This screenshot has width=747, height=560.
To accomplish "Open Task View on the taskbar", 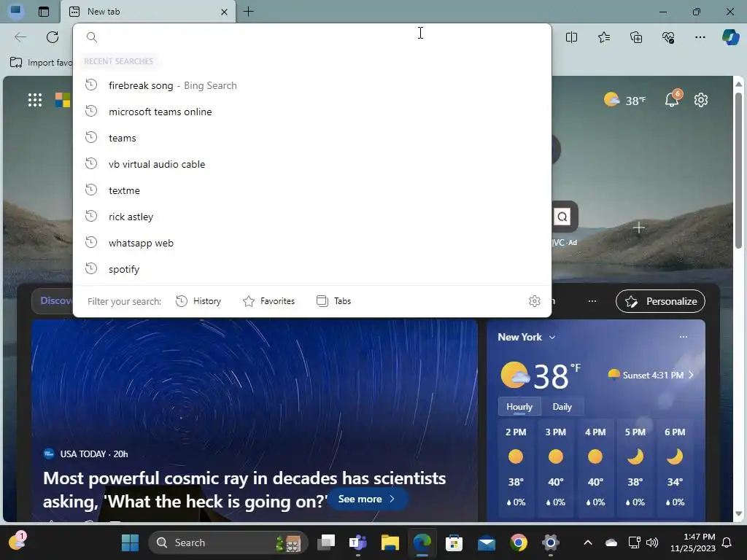I will 326,542.
